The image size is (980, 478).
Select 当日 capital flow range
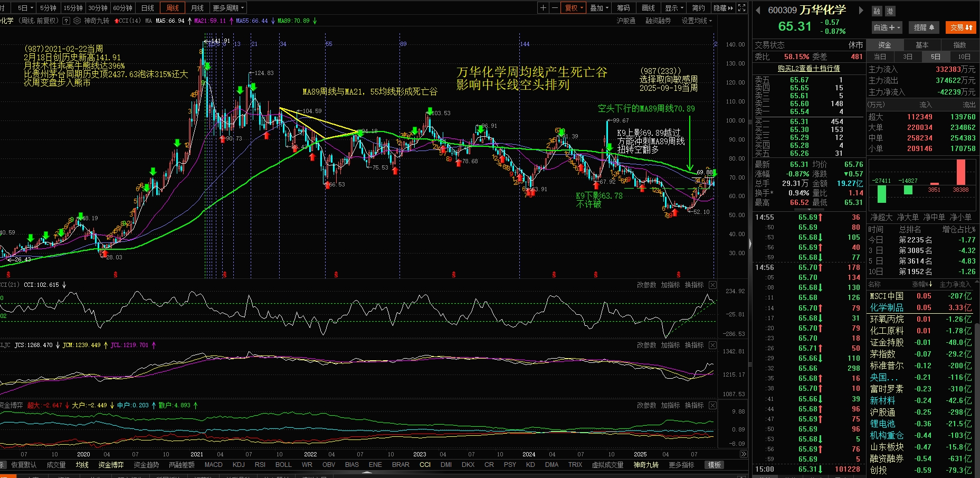(x=880, y=57)
